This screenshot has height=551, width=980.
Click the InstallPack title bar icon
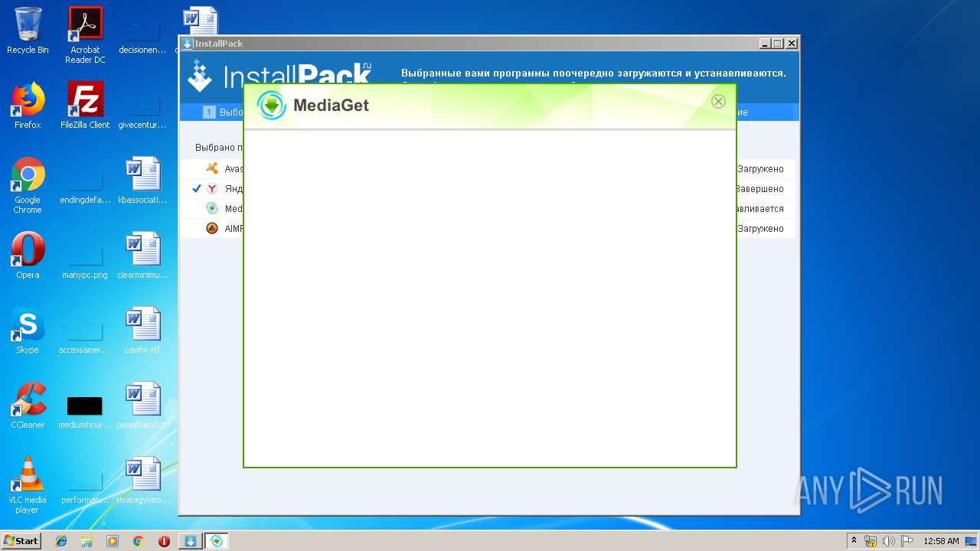point(188,44)
